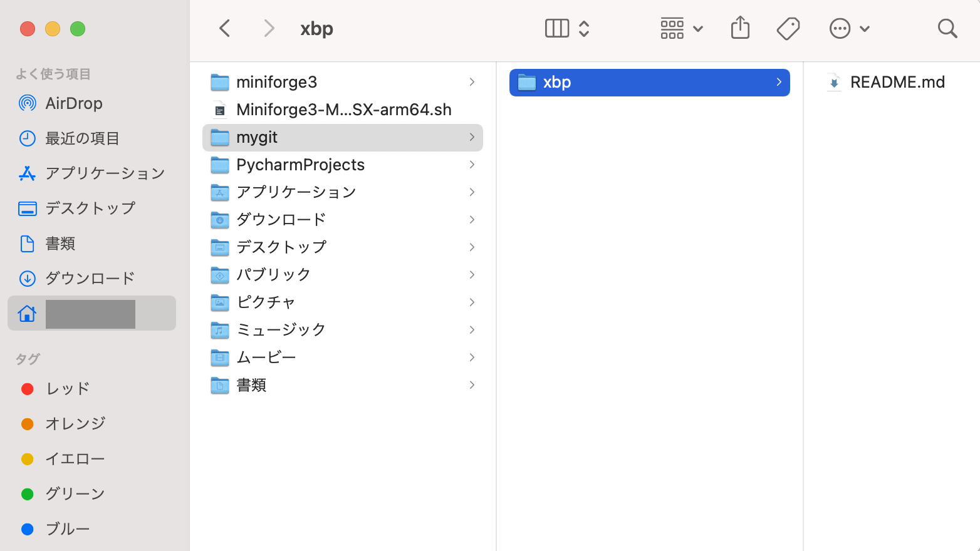The height and width of the screenshot is (551, 980).
Task: Select 最近の項目 in the sidebar
Action: [x=83, y=138]
